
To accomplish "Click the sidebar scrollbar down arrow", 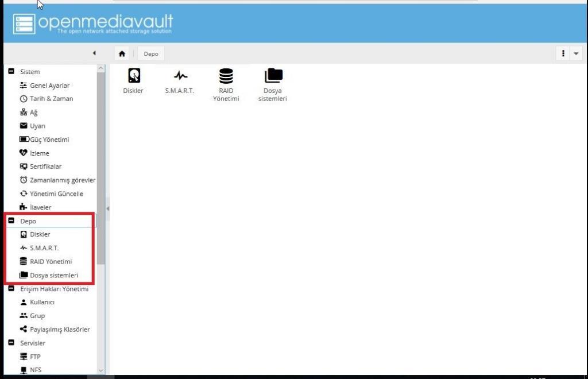I will [100, 370].
